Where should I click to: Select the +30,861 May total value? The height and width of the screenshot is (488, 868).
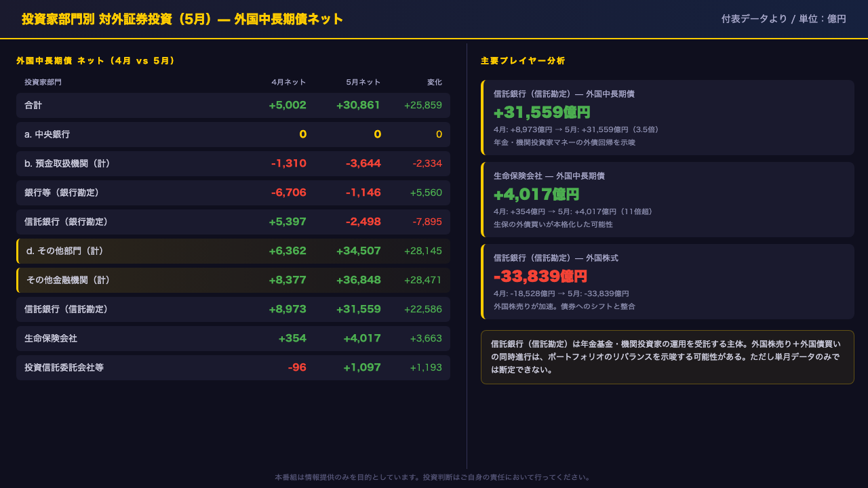pyautogui.click(x=358, y=106)
